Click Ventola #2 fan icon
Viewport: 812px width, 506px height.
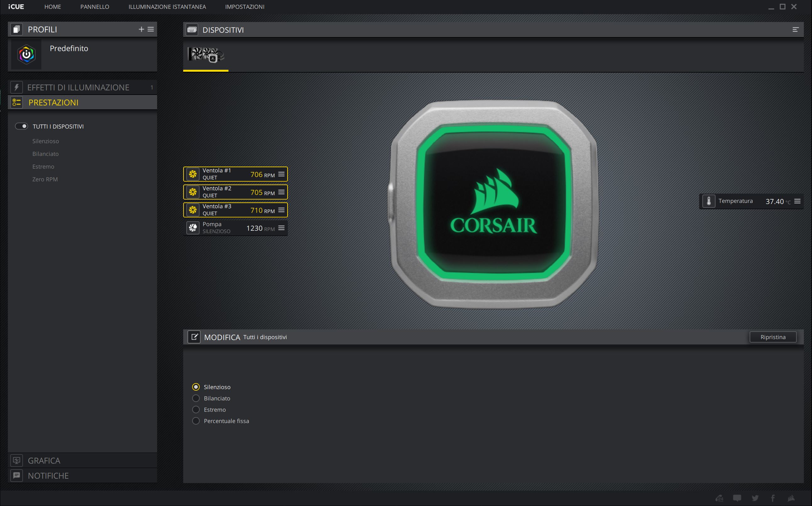[x=193, y=192]
